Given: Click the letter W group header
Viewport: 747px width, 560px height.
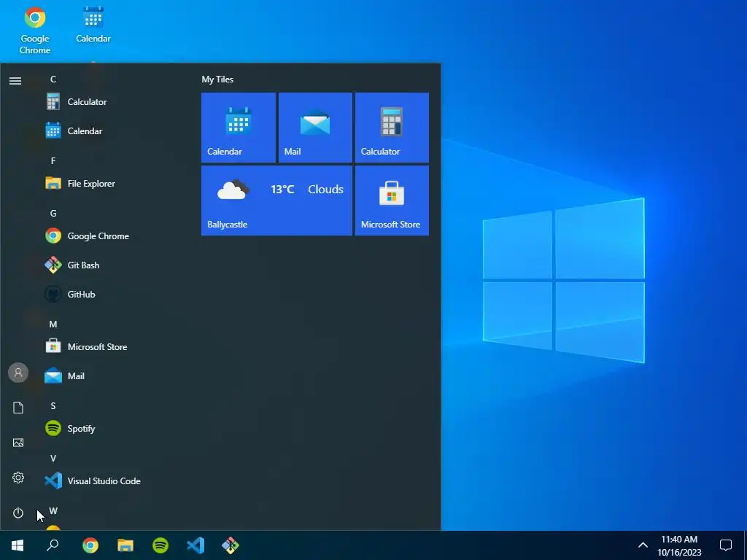Looking at the screenshot, I should pyautogui.click(x=53, y=511).
